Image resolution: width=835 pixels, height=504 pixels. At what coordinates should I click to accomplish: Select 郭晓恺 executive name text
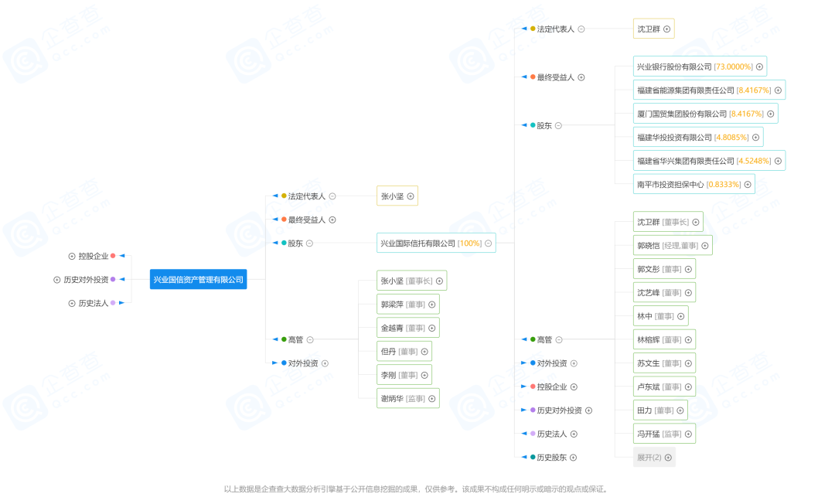click(x=648, y=246)
